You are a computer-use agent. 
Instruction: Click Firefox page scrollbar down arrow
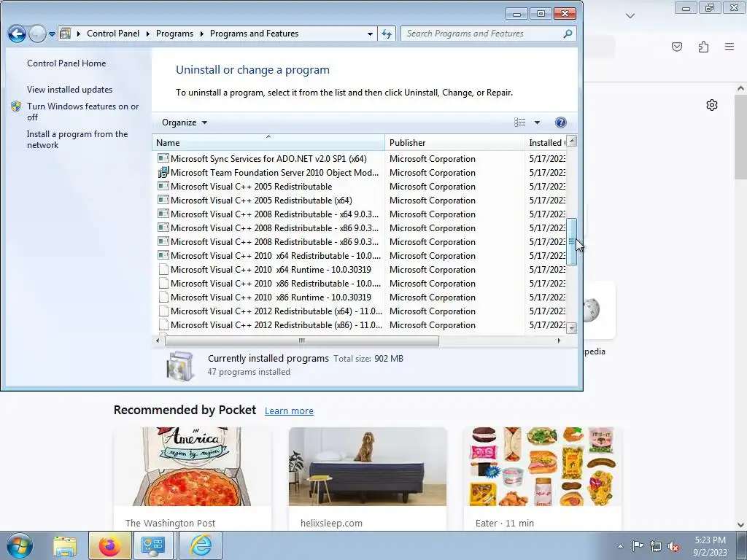point(740,525)
